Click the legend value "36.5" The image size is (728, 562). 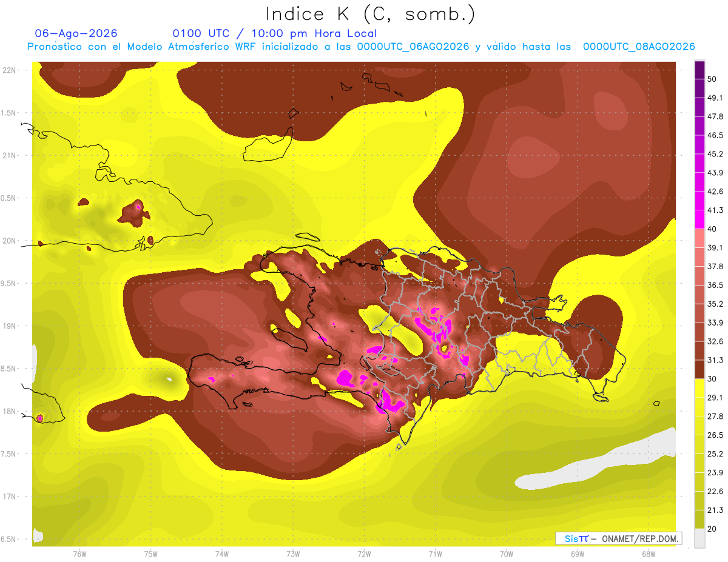click(716, 285)
